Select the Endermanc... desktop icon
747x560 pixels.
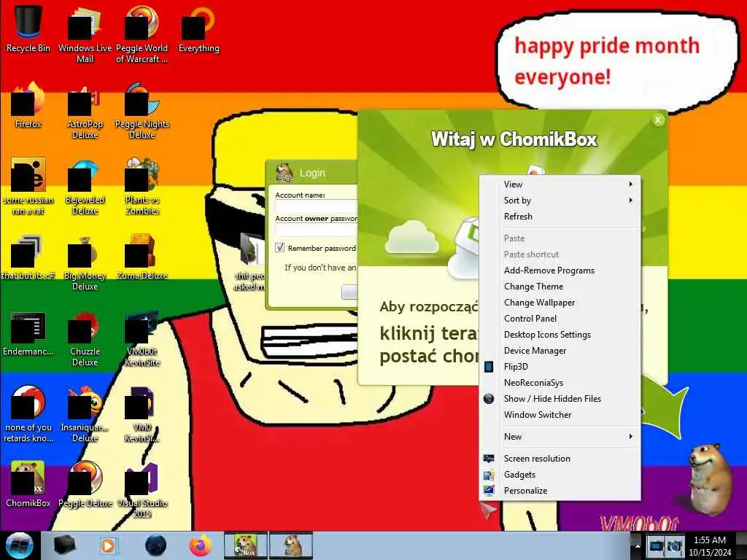click(28, 333)
